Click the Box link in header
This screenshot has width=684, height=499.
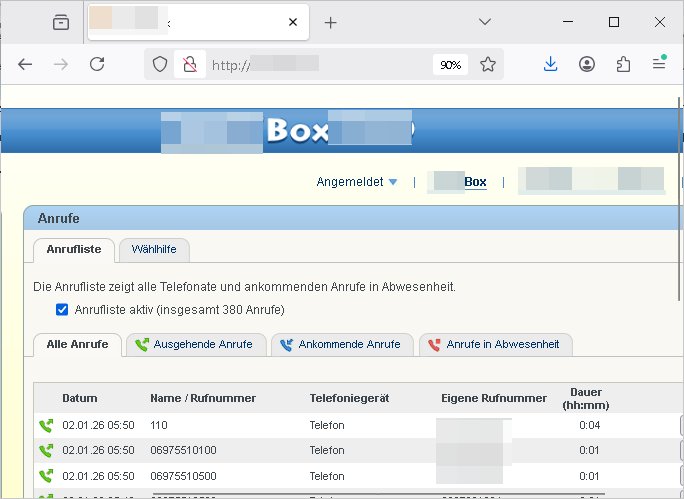pos(475,182)
